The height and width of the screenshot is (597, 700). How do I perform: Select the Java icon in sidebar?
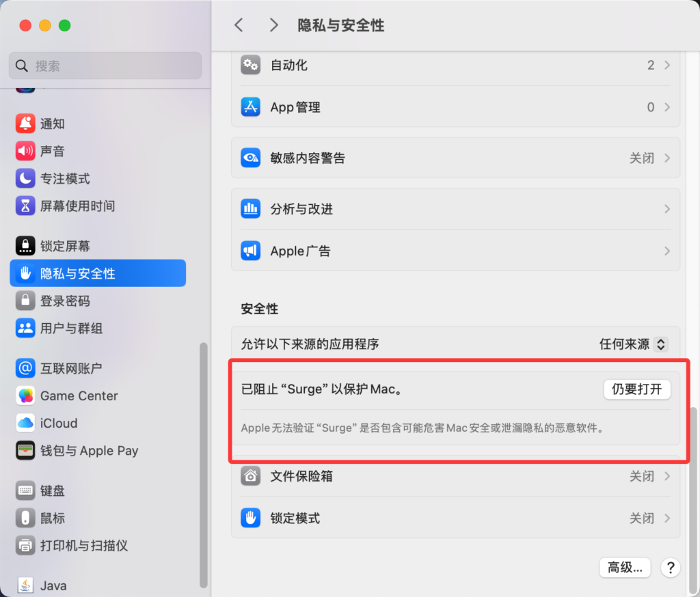[x=25, y=585]
